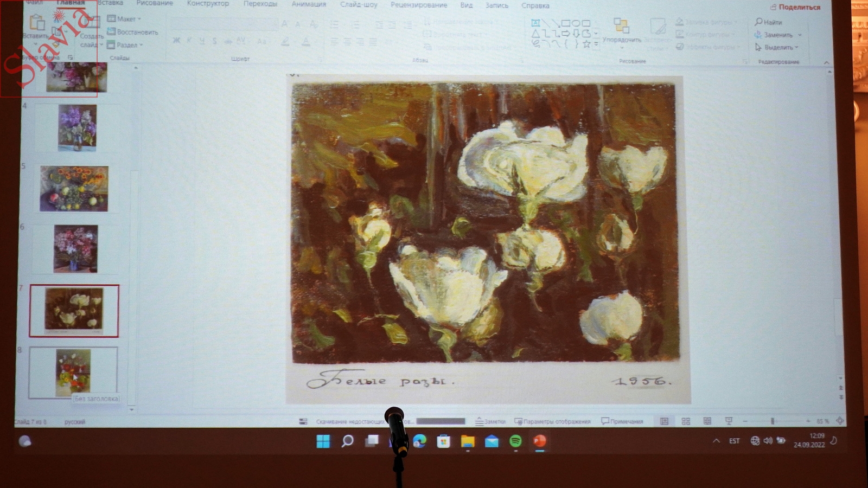Open Примечания comments in status bar
Screen dimensions: 868x488
tap(622, 421)
